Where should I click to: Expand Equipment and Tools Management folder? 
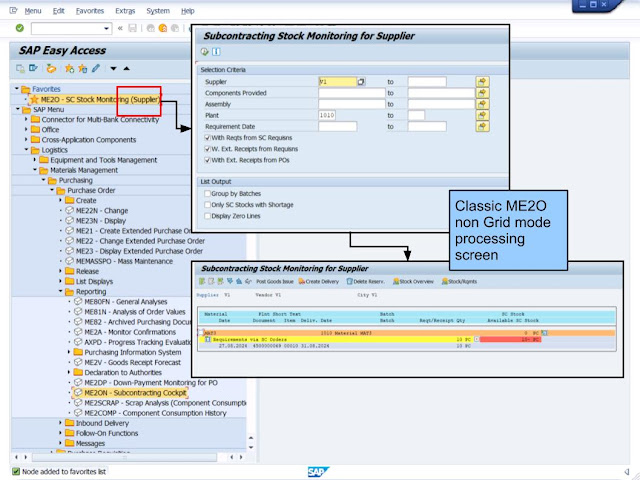tap(35, 160)
